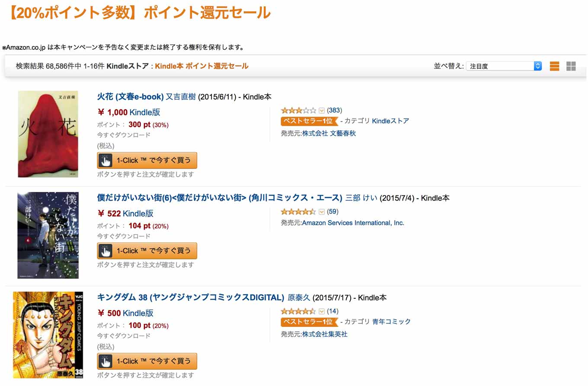Open the 並べ替え sort dropdown

tap(504, 66)
